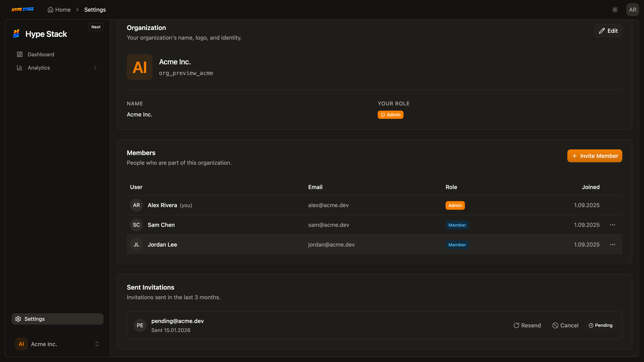Click Sam Chen's Member role badge
The width and height of the screenshot is (644, 362).
457,225
